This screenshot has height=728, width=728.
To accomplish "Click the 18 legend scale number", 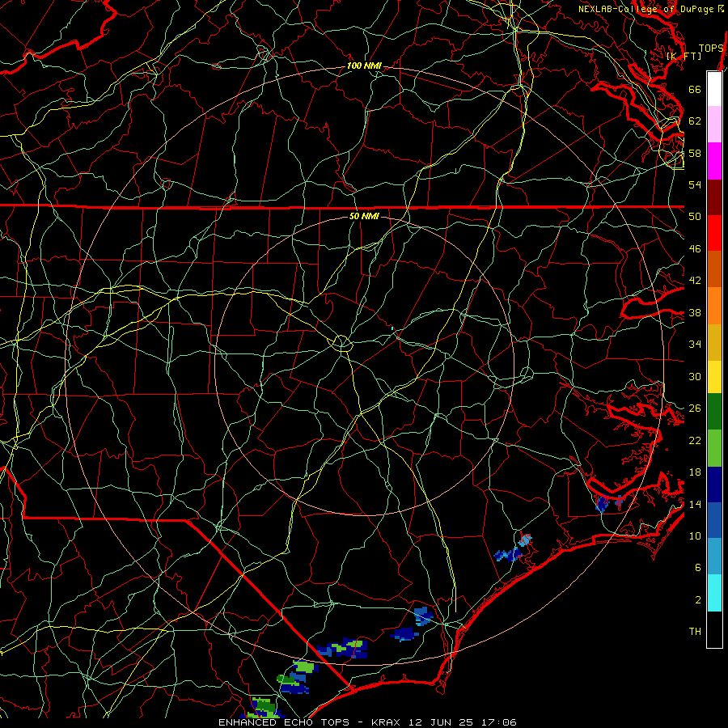I will (695, 472).
